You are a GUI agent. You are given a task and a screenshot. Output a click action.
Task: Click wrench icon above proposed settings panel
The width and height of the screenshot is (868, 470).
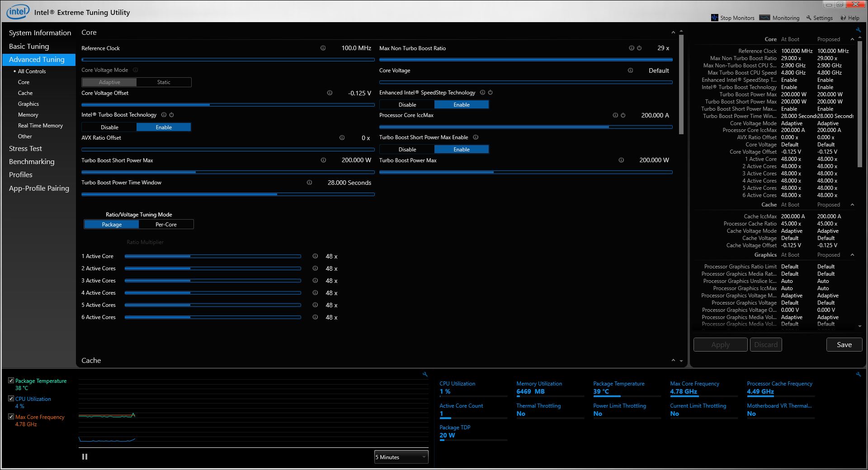tap(858, 30)
